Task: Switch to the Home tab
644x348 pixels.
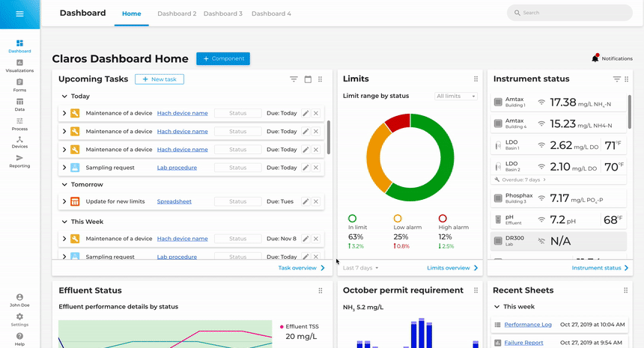Action: [x=132, y=13]
